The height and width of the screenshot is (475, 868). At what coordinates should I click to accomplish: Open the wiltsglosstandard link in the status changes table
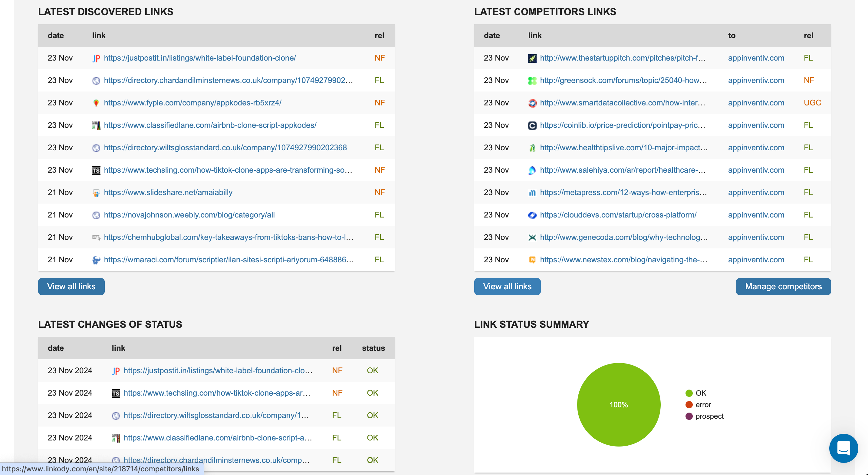click(216, 415)
